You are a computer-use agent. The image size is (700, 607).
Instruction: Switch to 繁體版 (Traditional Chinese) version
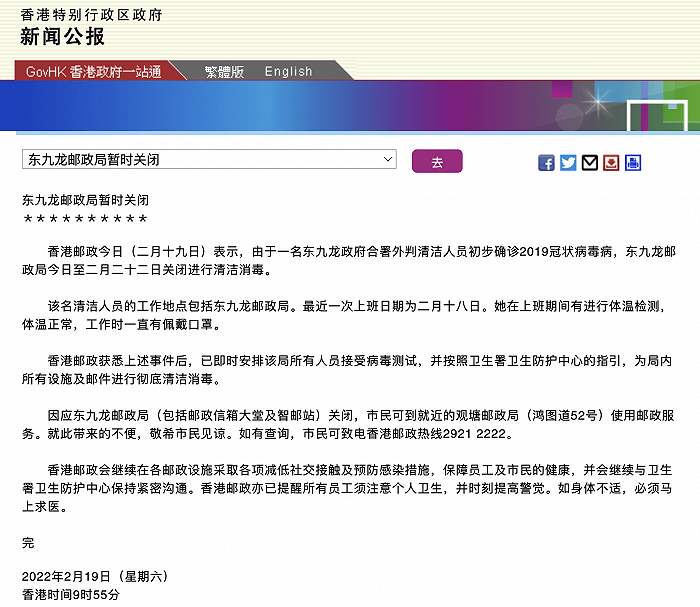225,71
